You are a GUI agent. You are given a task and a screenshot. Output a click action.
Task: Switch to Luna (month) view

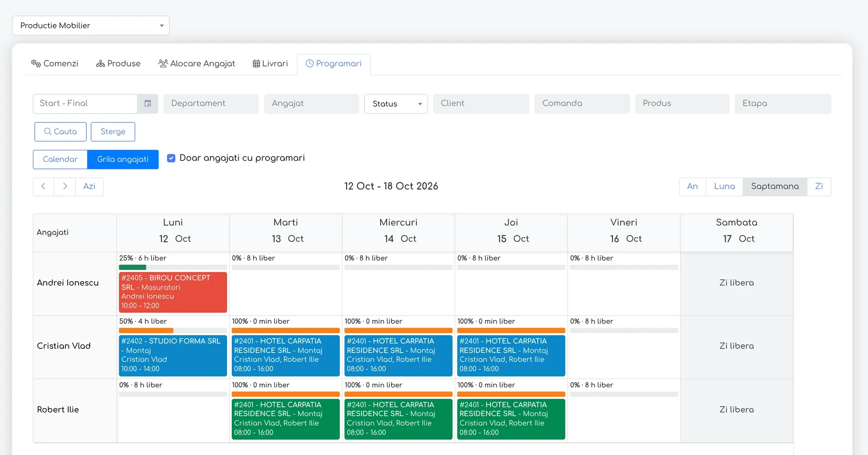pyautogui.click(x=724, y=187)
